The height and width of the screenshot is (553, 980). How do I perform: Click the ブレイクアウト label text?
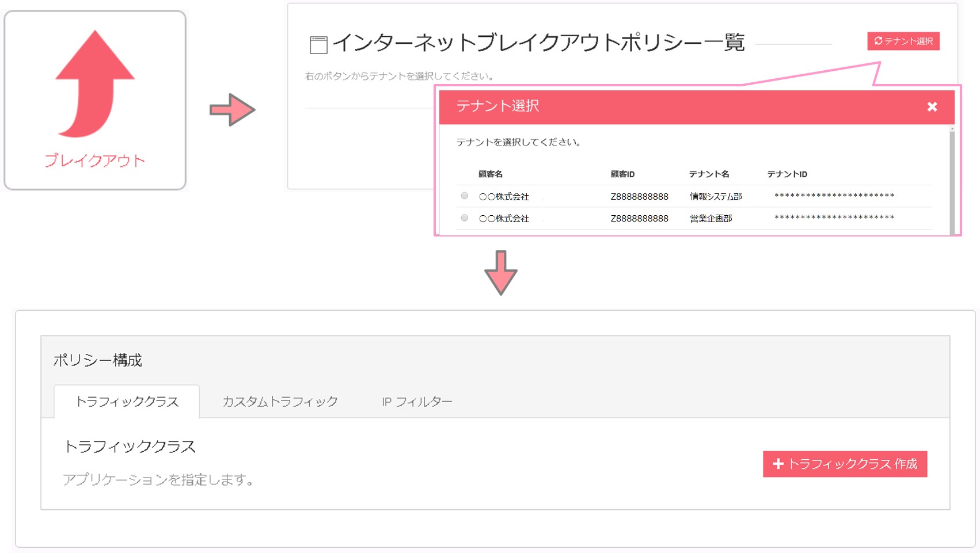point(95,161)
